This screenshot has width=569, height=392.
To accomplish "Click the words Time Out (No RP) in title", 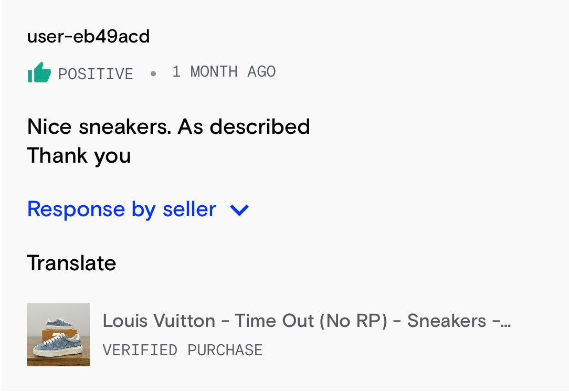I will [311, 321].
